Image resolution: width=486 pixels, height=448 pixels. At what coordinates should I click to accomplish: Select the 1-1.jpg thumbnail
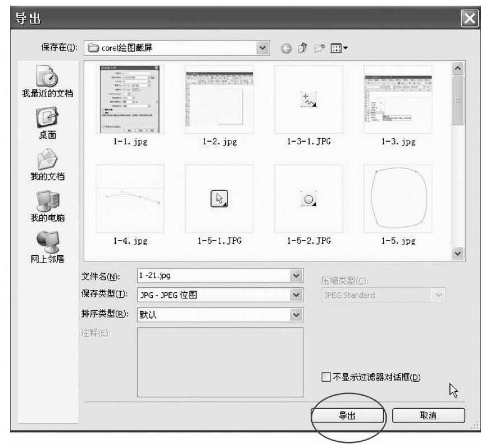tap(130, 99)
